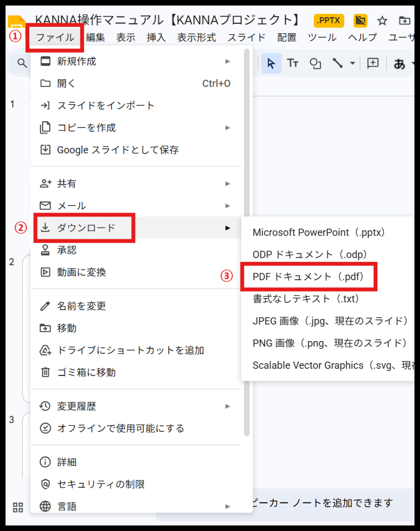Screen dimensions: 420x531
Task: Expand the メール submenu
Action: pyautogui.click(x=136, y=206)
